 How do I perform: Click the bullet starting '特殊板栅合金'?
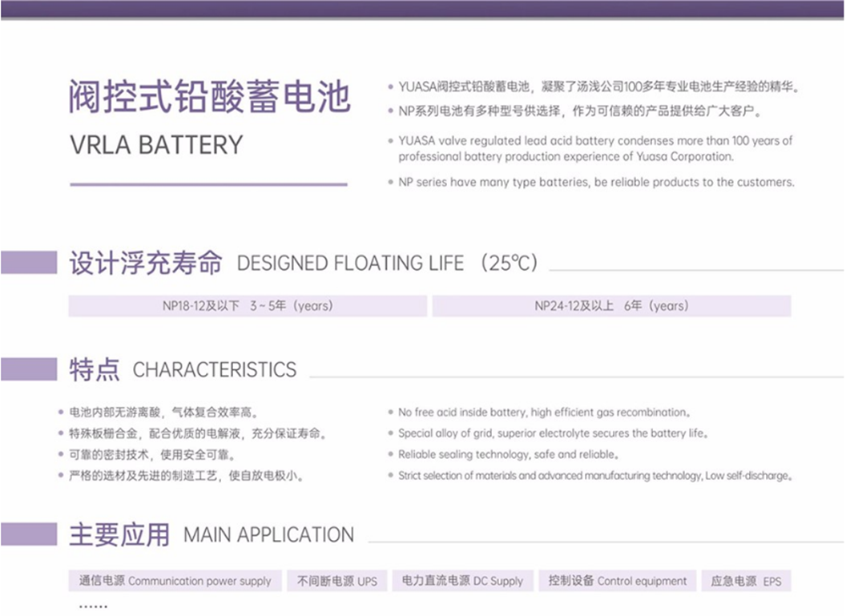pos(198,433)
